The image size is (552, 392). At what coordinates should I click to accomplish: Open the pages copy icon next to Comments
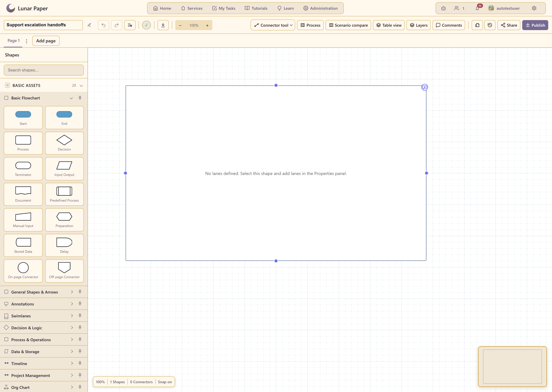(477, 25)
